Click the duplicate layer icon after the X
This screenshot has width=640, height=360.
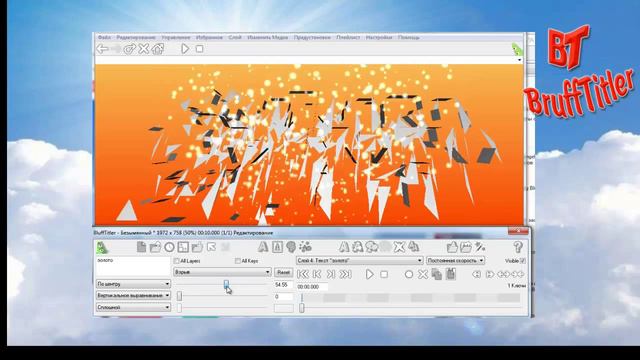click(413, 247)
